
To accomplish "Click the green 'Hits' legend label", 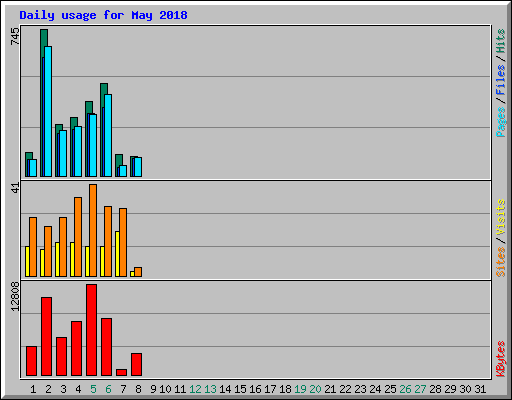I will [x=500, y=41].
